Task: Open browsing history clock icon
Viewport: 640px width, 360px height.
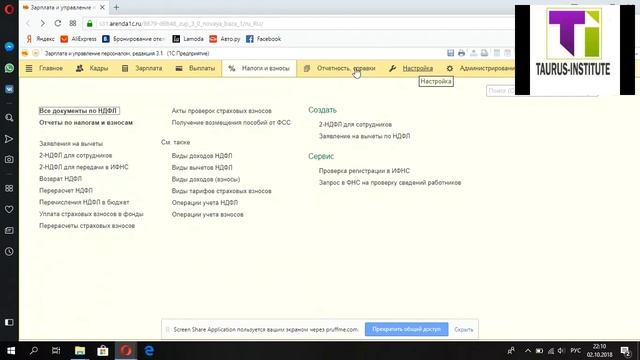Action: (x=9, y=251)
